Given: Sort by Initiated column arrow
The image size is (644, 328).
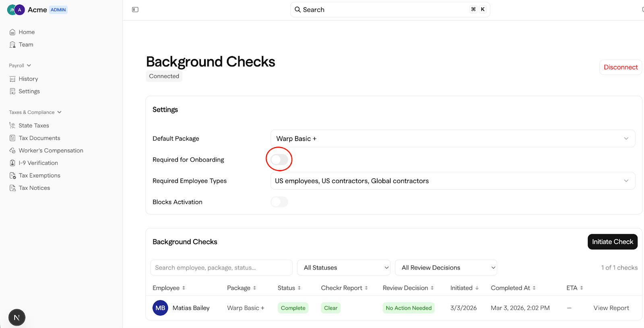Looking at the screenshot, I should point(477,288).
